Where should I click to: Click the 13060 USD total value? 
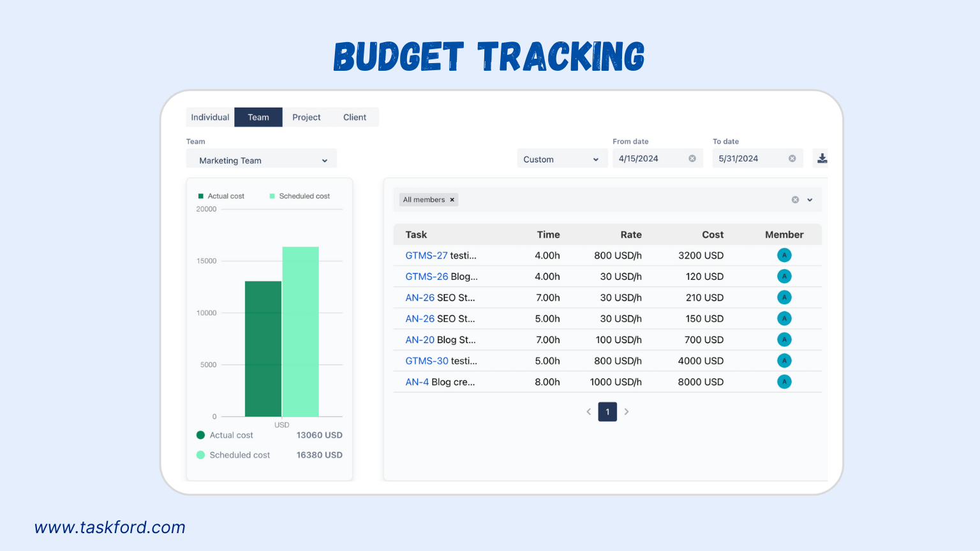click(320, 435)
